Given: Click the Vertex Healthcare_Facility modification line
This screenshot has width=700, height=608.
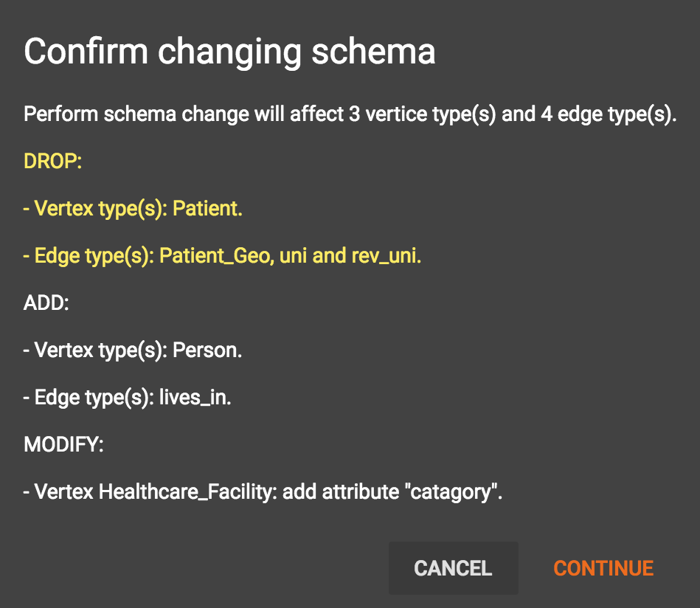Looking at the screenshot, I should [263, 492].
